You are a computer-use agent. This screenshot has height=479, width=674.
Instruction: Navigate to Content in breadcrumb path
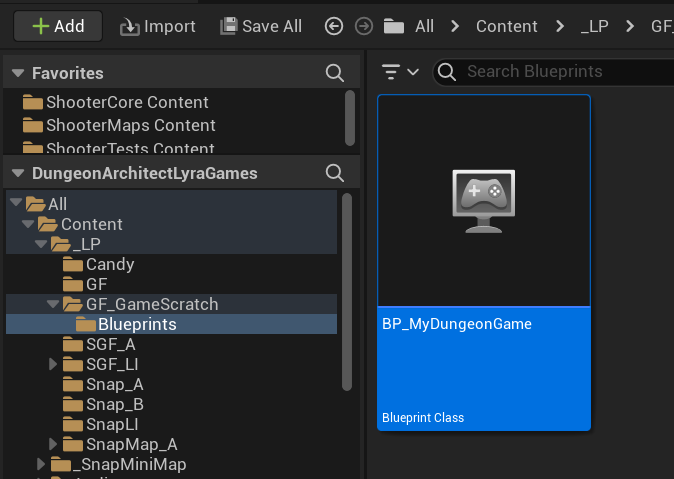coord(506,26)
